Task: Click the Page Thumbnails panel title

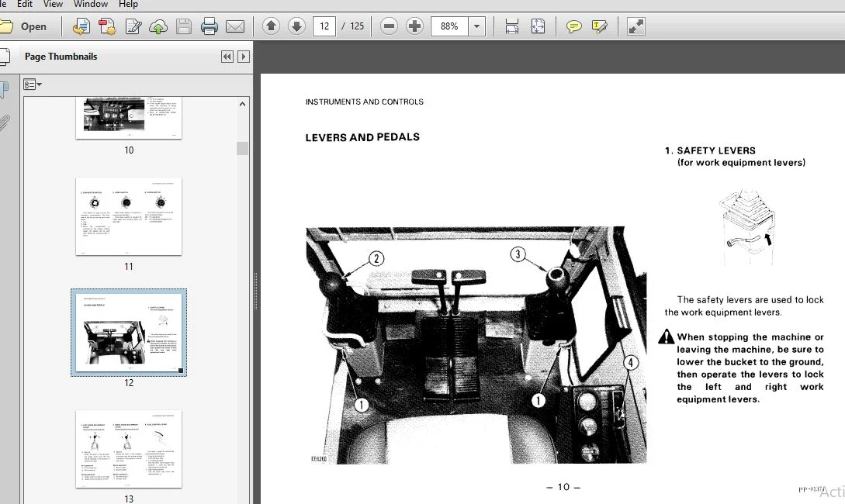Action: (61, 57)
